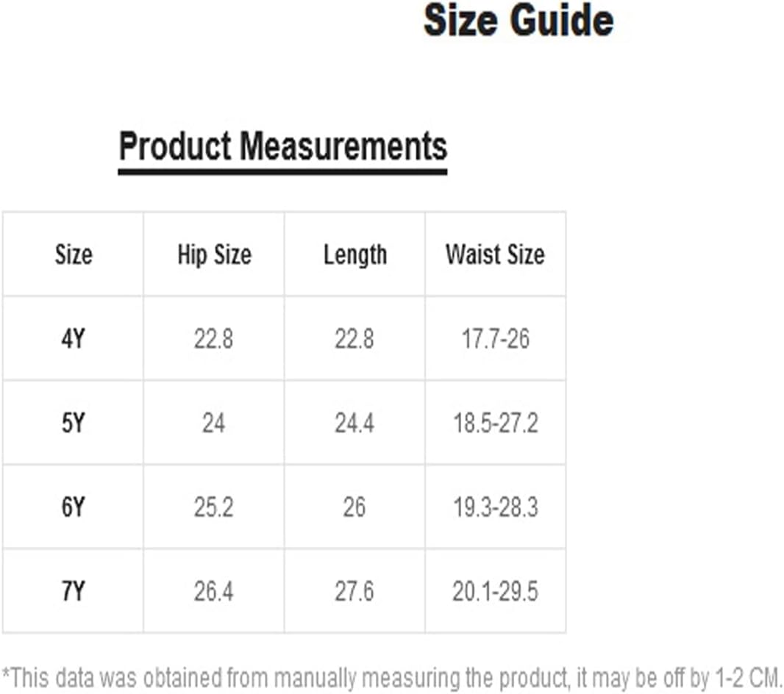The height and width of the screenshot is (694, 784).
Task: Click the Length column header
Action: click(355, 255)
